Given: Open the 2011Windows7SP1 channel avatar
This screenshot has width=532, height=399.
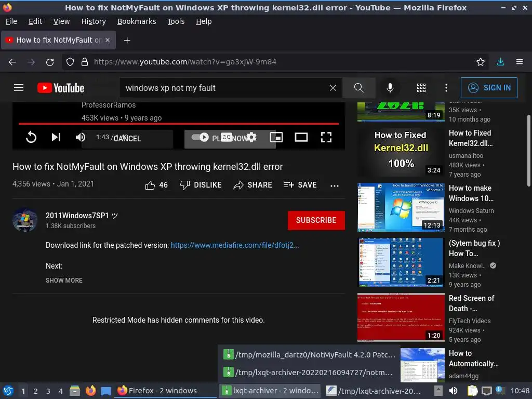Looking at the screenshot, I should (25, 220).
